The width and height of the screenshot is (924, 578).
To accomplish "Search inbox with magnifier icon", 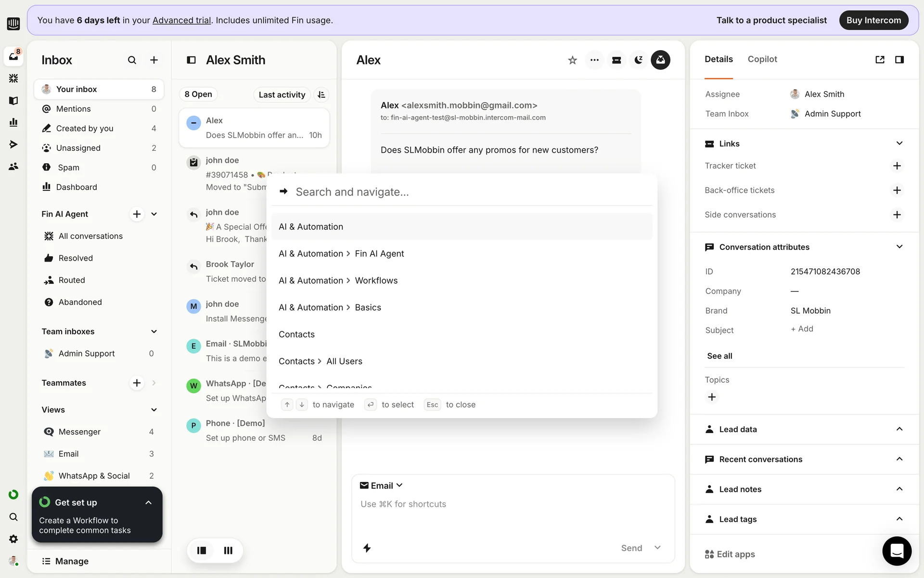I will [x=132, y=60].
